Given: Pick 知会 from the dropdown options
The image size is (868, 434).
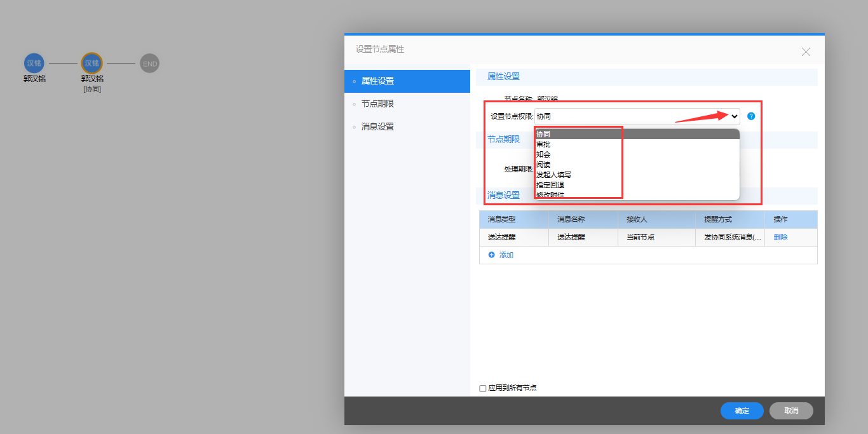Looking at the screenshot, I should point(543,154).
